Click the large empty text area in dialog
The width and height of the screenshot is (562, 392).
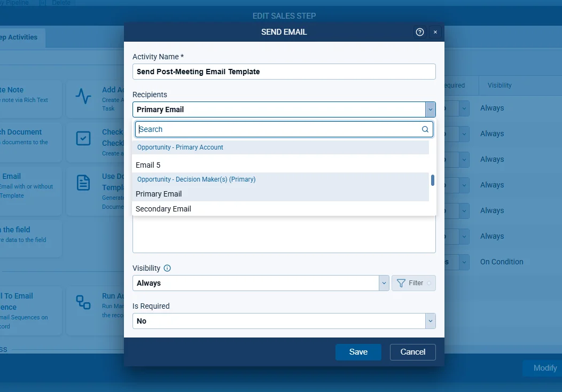click(x=284, y=234)
